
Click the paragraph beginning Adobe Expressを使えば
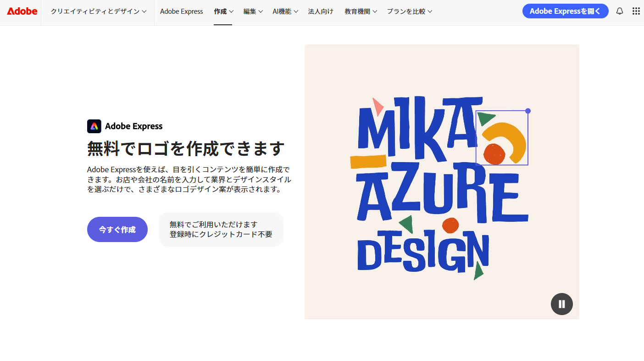click(x=189, y=179)
